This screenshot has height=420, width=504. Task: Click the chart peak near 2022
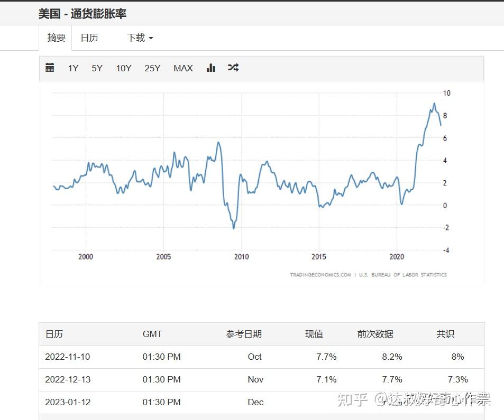(x=434, y=104)
